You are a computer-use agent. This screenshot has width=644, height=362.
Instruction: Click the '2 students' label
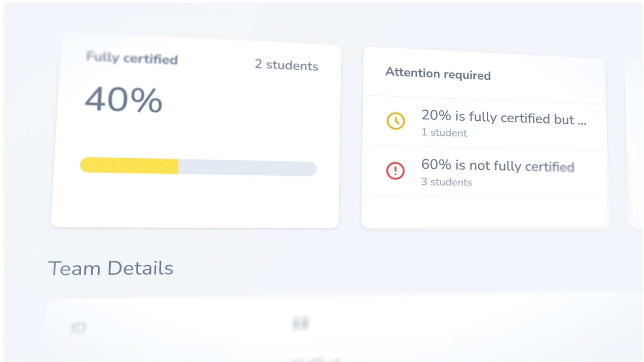pyautogui.click(x=286, y=65)
